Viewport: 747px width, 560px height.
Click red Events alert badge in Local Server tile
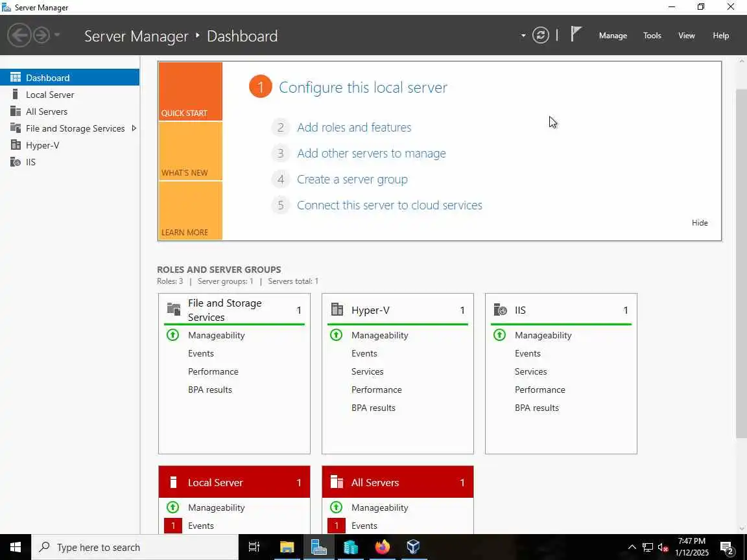(173, 526)
